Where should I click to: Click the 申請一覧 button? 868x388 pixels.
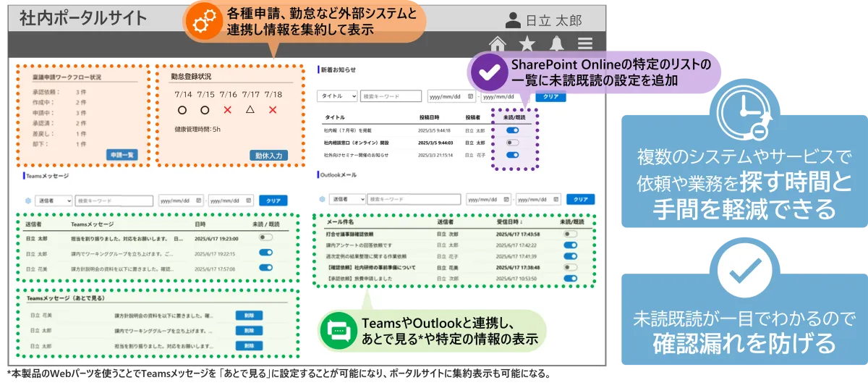(121, 155)
